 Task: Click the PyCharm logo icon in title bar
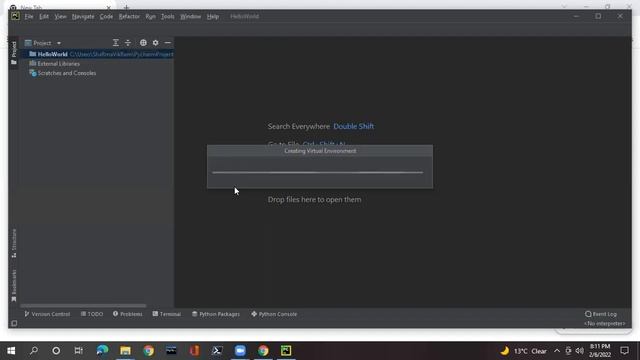15,16
